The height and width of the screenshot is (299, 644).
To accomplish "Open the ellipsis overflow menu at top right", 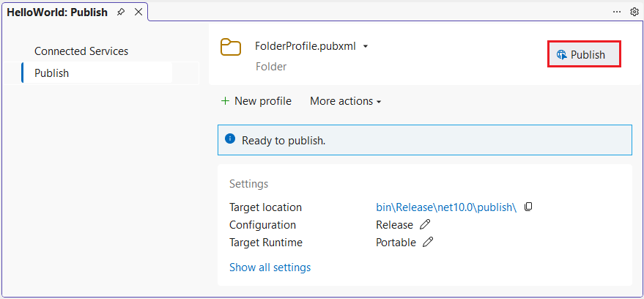I will pos(618,12).
